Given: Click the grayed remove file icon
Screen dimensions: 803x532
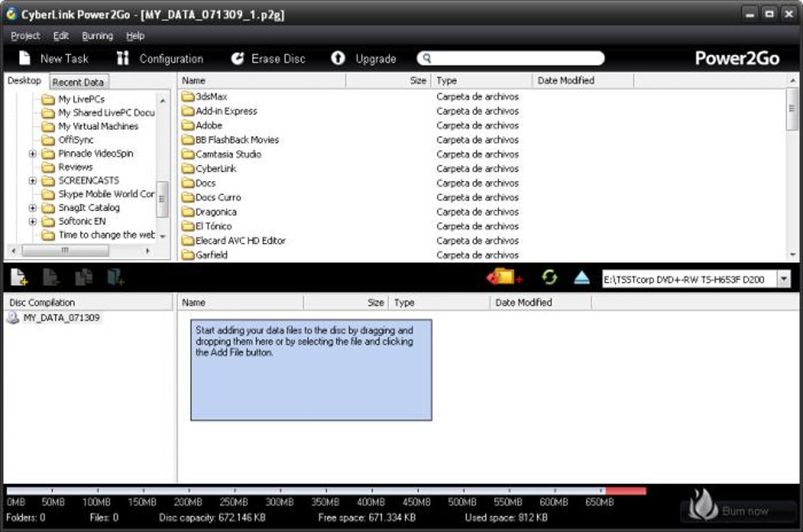Looking at the screenshot, I should [50, 277].
